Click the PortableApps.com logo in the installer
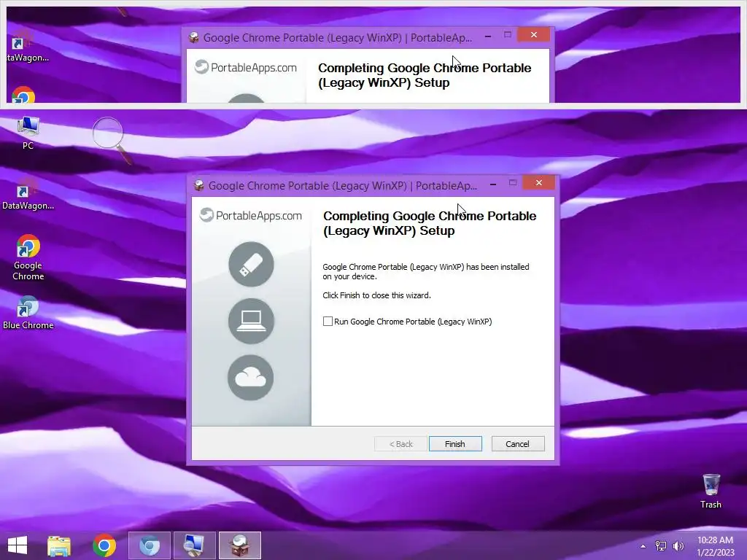The height and width of the screenshot is (560, 747). click(251, 215)
